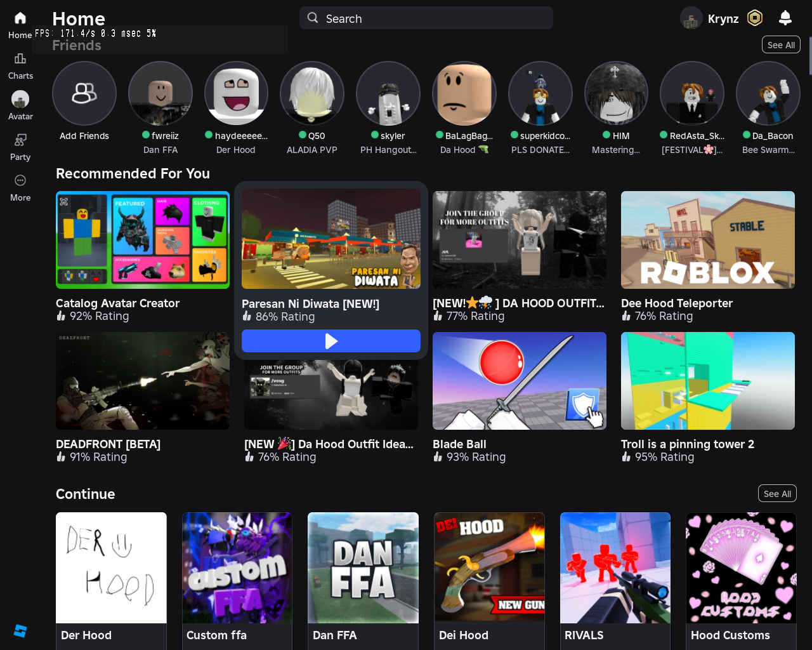Click the Catalog Avatar Creator title
Image resolution: width=812 pixels, height=650 pixels.
pos(117,303)
